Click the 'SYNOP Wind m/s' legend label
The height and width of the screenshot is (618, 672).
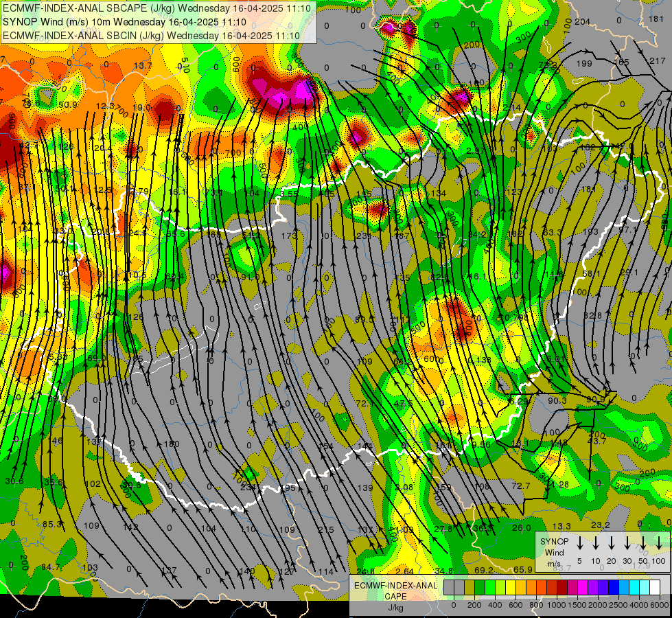pos(554,552)
